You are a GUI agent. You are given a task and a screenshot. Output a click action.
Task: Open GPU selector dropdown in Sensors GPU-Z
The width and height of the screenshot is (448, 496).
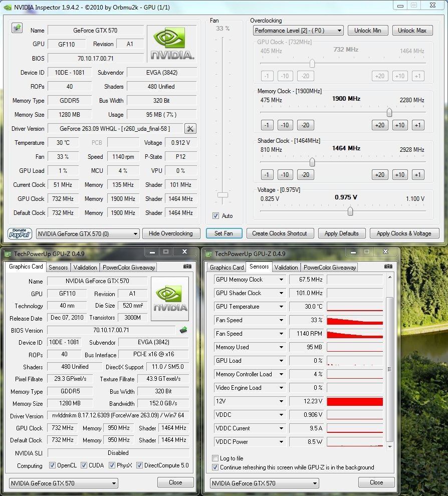[264, 483]
